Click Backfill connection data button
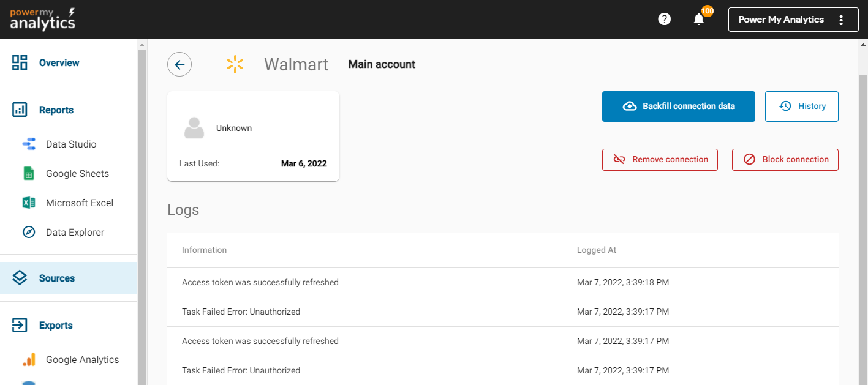Screen dimensions: 868x385 (678, 107)
